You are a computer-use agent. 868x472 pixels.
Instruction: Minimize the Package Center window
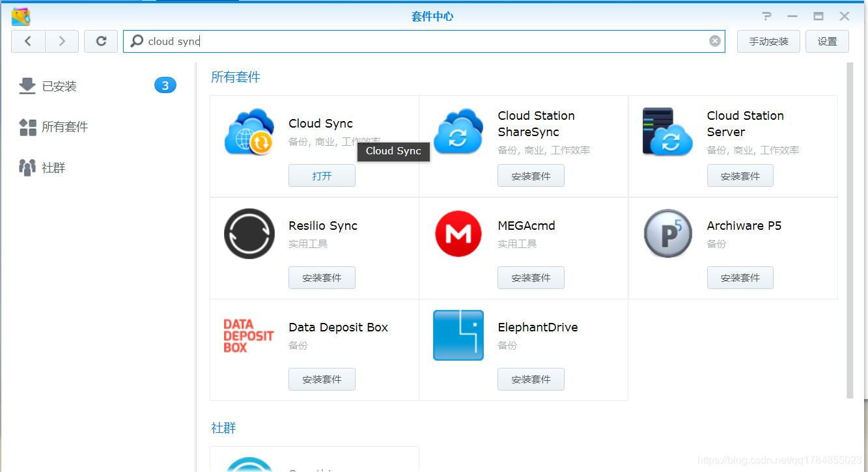tap(792, 16)
